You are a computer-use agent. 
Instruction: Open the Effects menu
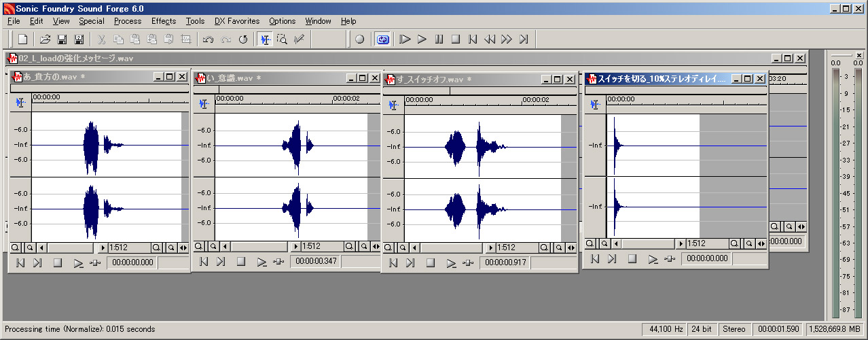click(x=164, y=21)
